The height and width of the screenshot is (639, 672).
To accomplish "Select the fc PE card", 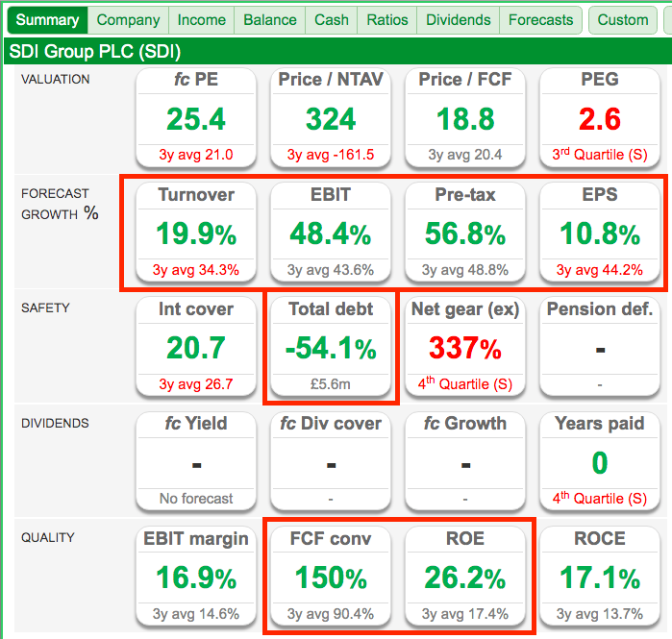I will point(196,117).
